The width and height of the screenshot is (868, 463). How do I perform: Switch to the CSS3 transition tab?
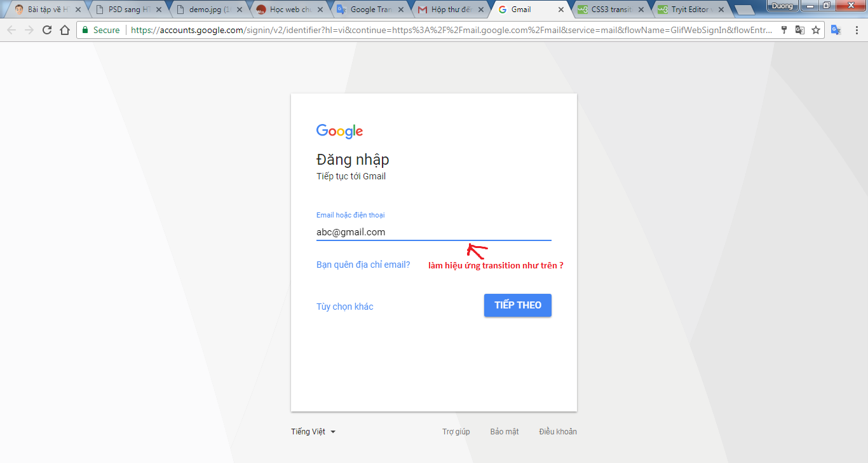[x=610, y=10]
